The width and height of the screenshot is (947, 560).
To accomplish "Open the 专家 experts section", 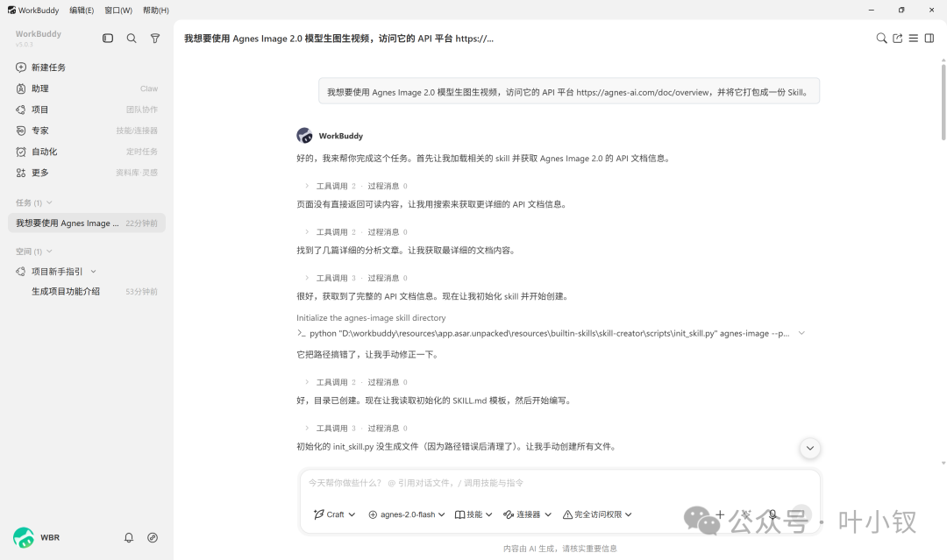I will tap(86, 131).
